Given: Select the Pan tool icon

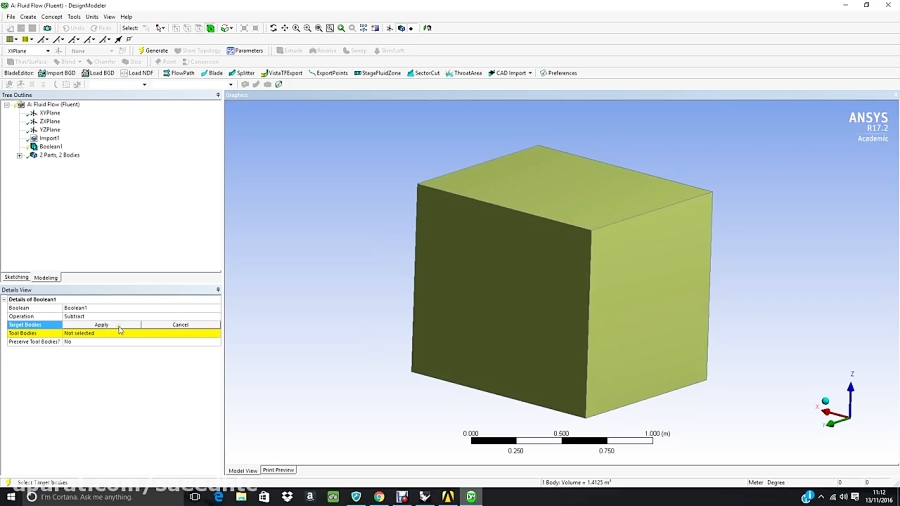Looking at the screenshot, I should (x=285, y=28).
